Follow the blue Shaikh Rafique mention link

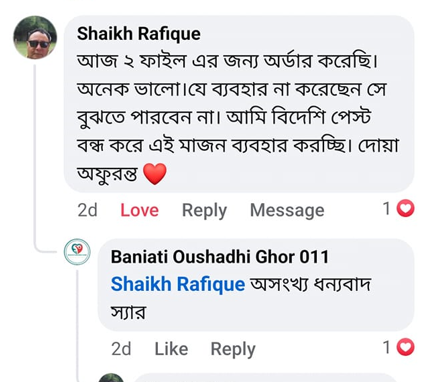point(178,284)
